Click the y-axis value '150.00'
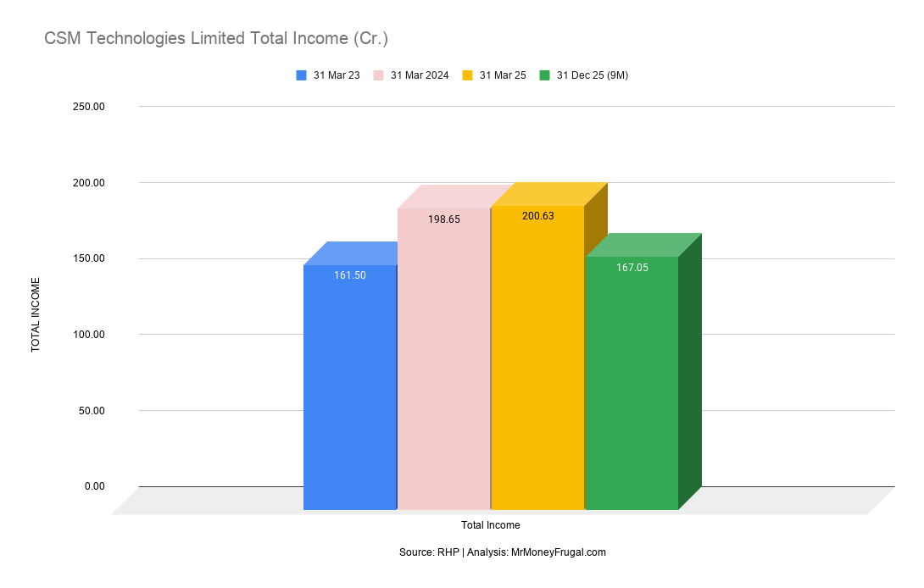924x588 pixels. click(x=88, y=258)
